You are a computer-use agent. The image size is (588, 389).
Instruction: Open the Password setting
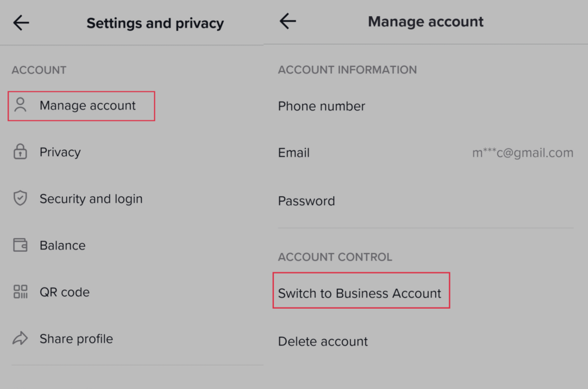[x=425, y=201]
